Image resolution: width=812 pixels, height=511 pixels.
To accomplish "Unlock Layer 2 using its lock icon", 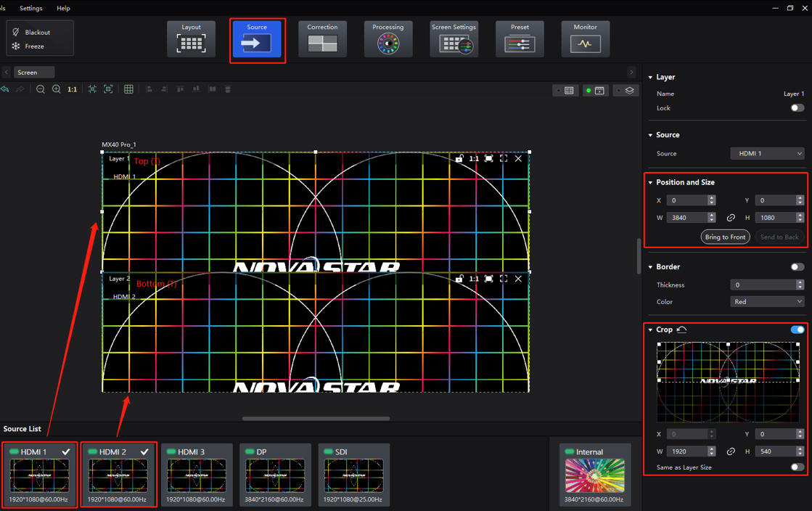I will [x=459, y=279].
